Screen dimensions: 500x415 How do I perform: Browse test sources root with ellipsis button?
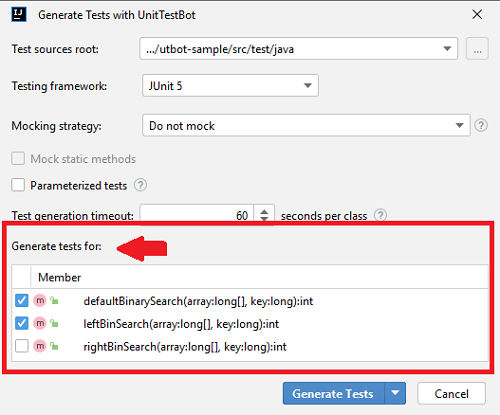pyautogui.click(x=477, y=49)
